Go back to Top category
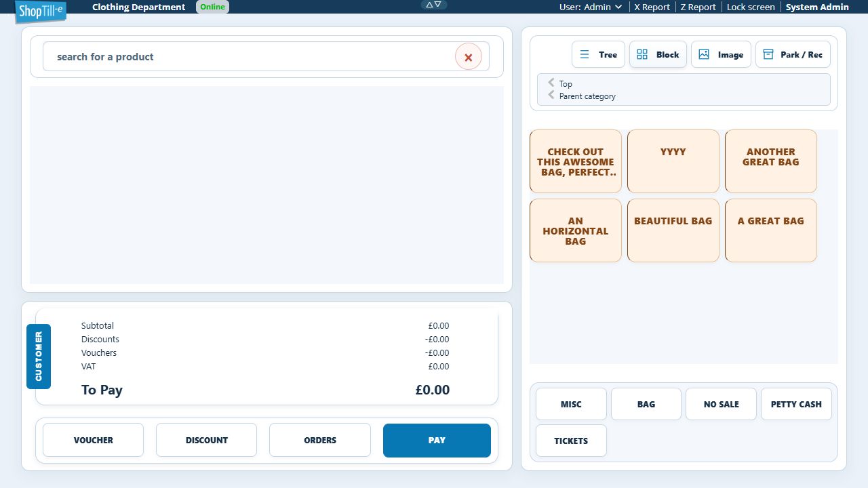The image size is (868, 488). pos(560,83)
